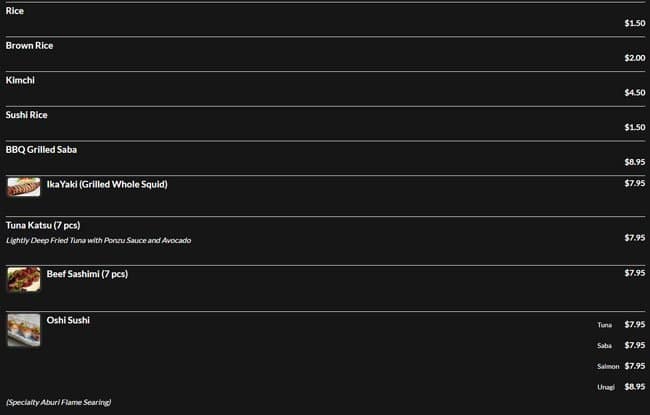Click the Tuna Katsu description text
This screenshot has height=415, width=650.
pyautogui.click(x=98, y=241)
